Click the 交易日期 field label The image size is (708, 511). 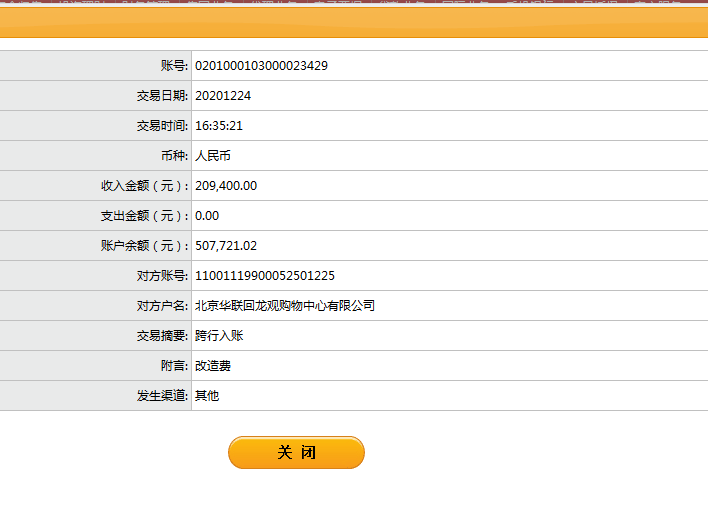point(162,96)
